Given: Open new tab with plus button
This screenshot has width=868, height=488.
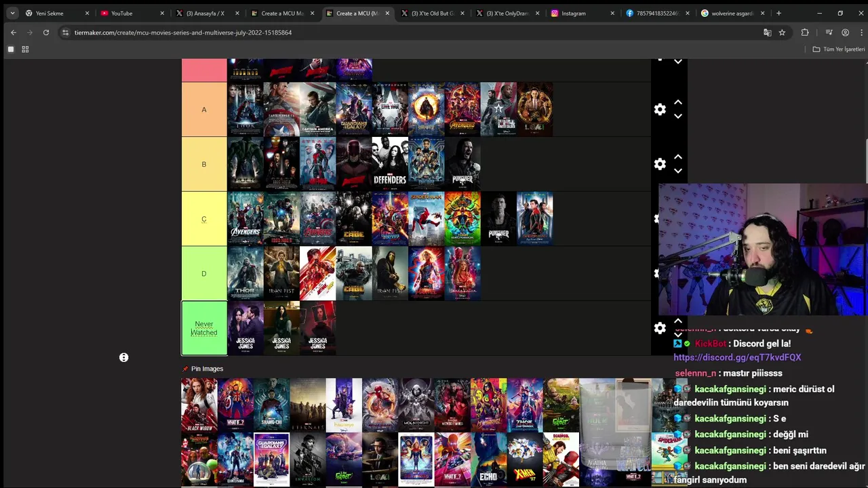Looking at the screenshot, I should tap(778, 13).
